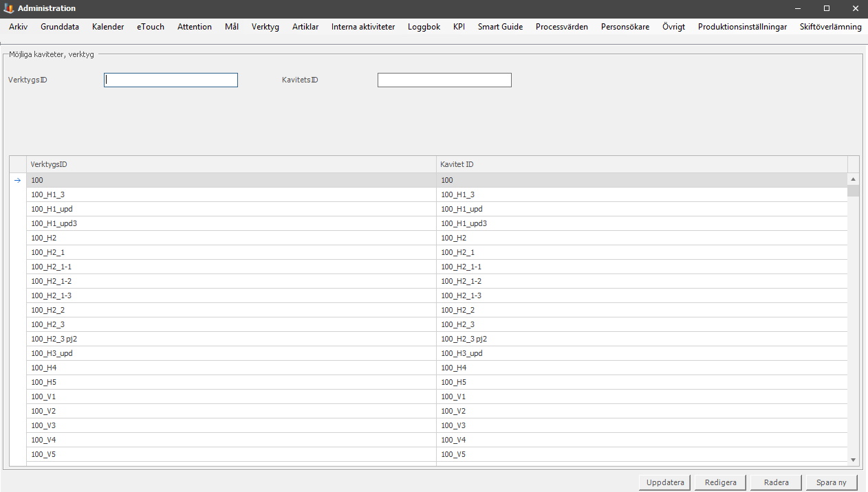Select the Kavitet ID cell 100_H1_upd3
Image resolution: width=868 pixels, height=492 pixels.
pos(642,223)
